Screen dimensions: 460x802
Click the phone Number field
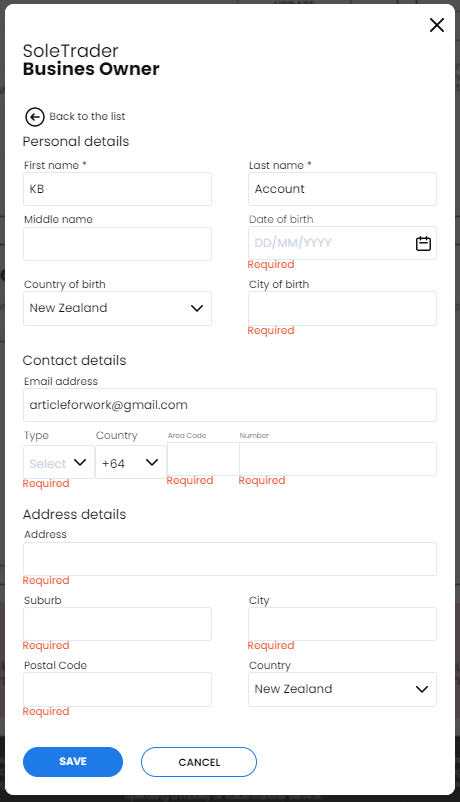338,459
